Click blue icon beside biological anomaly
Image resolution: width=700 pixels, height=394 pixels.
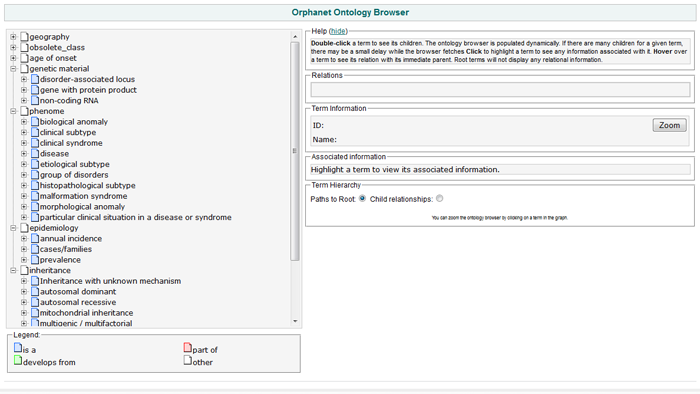pyautogui.click(x=35, y=121)
